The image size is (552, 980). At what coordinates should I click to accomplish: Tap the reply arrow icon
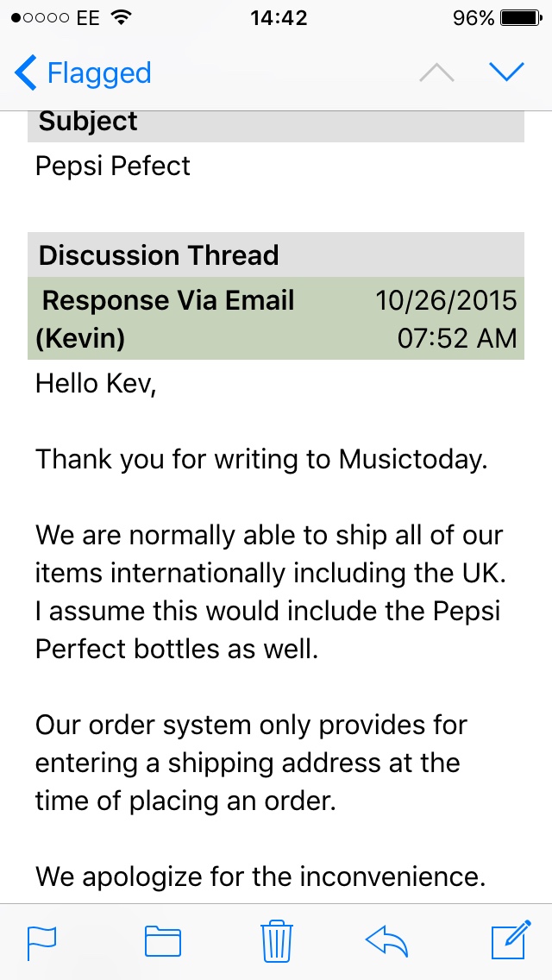[386, 941]
